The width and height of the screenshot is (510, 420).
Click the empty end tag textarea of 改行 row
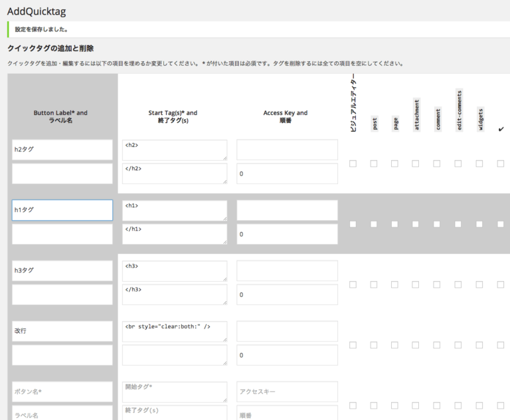[175, 356]
